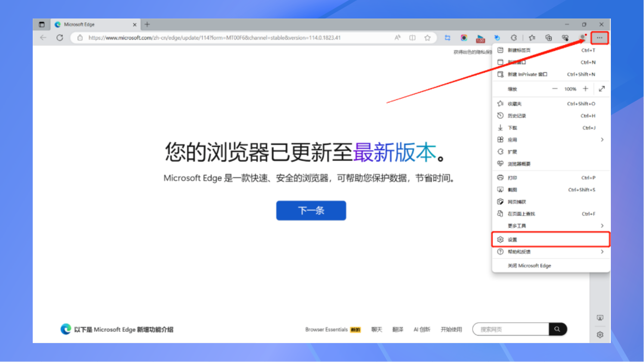Viewport: 644px width, 362px height.
Task: Open 设置 from the menu
Action: tap(551, 240)
